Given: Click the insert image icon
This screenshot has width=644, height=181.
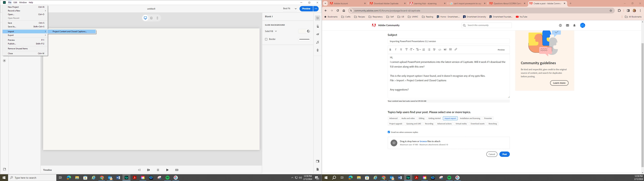Looking at the screenshot, I should pos(445,49).
